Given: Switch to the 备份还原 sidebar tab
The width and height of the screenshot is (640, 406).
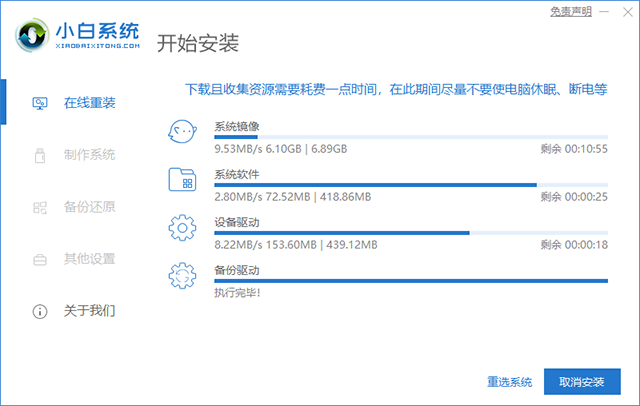Looking at the screenshot, I should 89,207.
